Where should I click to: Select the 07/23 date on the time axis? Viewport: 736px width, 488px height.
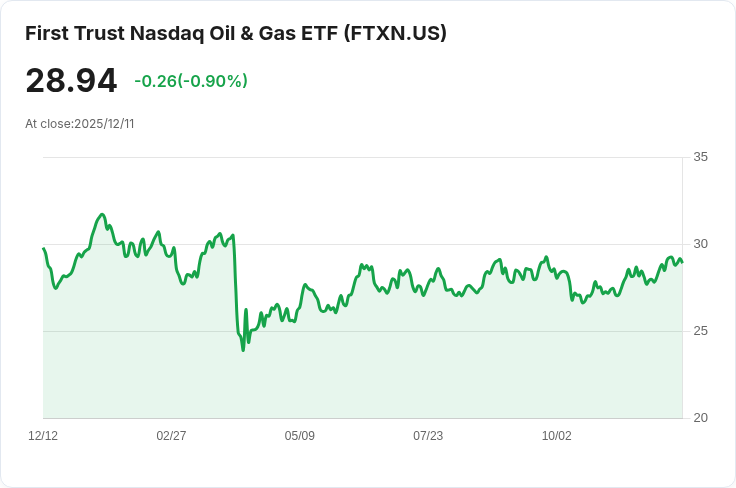[428, 436]
